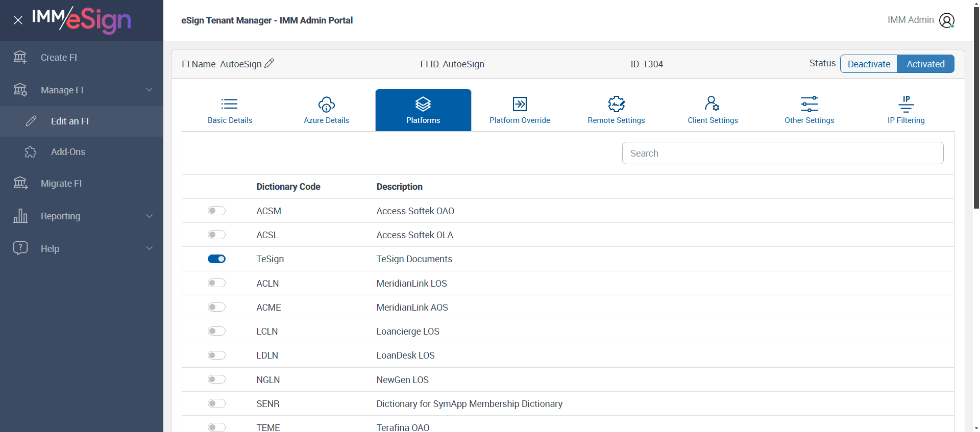The image size is (980, 432).
Task: Expand the Reporting menu chevron
Action: (x=149, y=216)
